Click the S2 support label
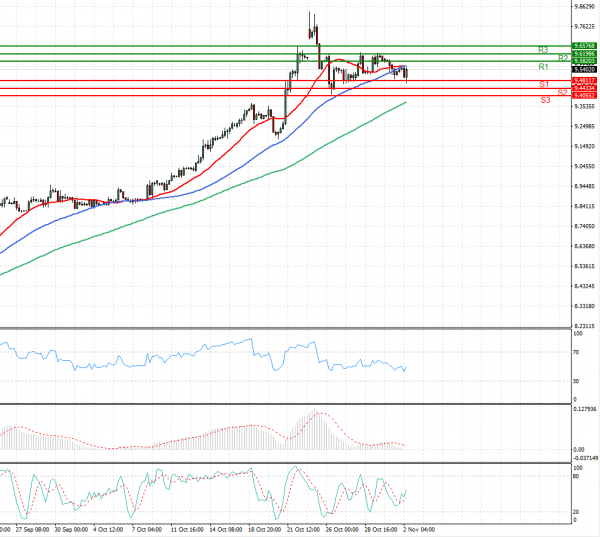Viewport: 600px width, 537px height. (x=562, y=93)
